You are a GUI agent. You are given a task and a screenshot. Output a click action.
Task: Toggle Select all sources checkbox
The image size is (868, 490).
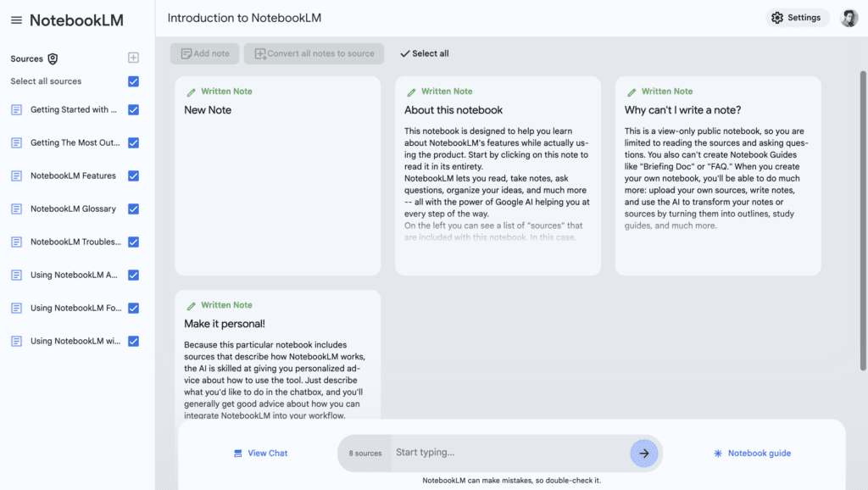click(133, 81)
